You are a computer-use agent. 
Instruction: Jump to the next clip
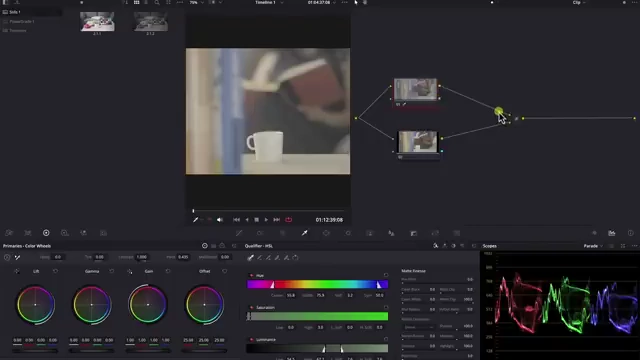coord(276,220)
